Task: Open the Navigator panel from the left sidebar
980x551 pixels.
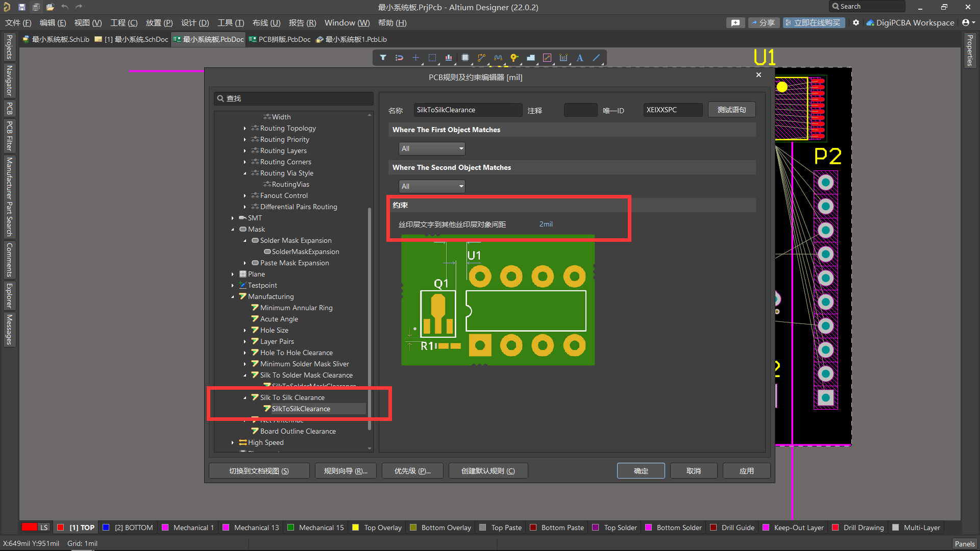Action: pyautogui.click(x=9, y=80)
